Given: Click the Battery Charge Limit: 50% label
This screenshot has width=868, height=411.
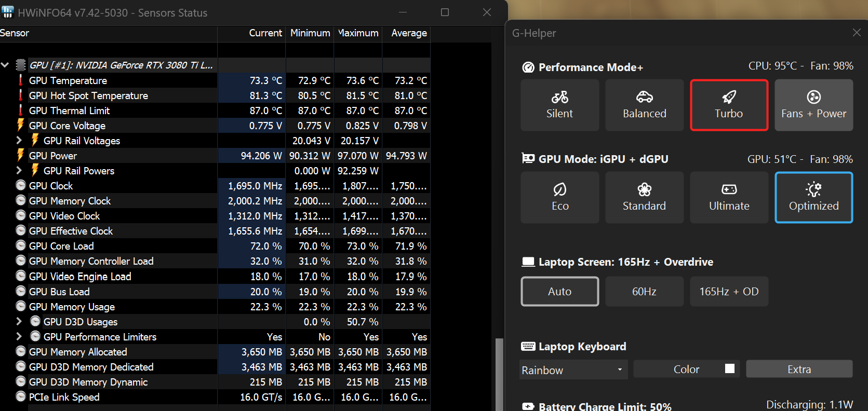Looking at the screenshot, I should pyautogui.click(x=605, y=406).
